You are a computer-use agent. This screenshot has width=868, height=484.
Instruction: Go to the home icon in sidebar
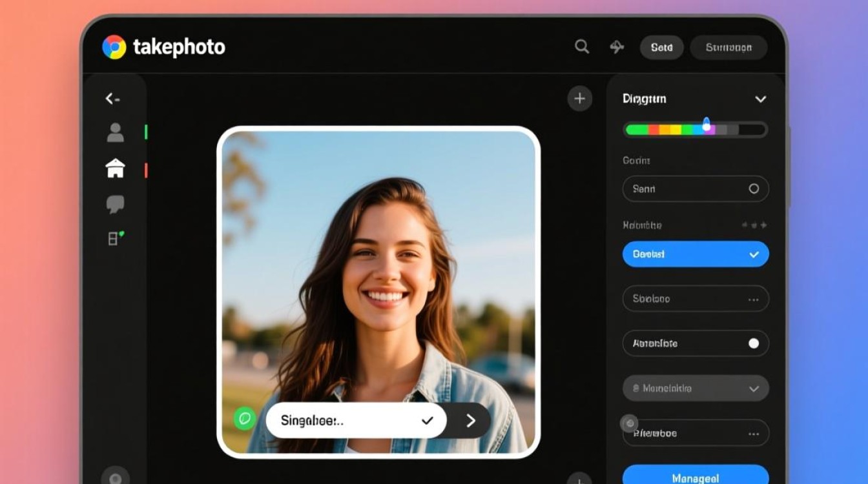(115, 168)
